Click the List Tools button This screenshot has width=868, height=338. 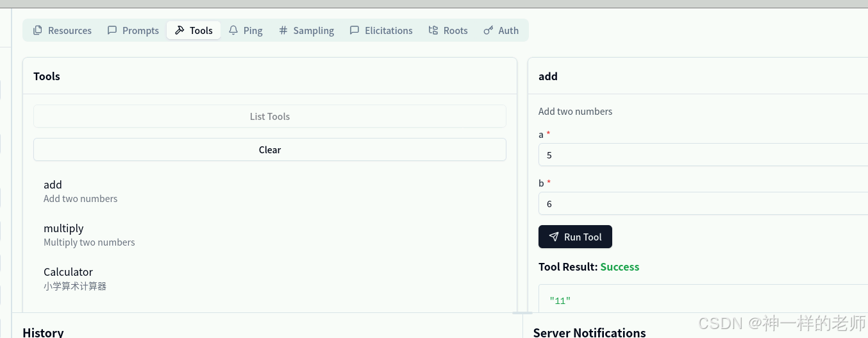(270, 116)
